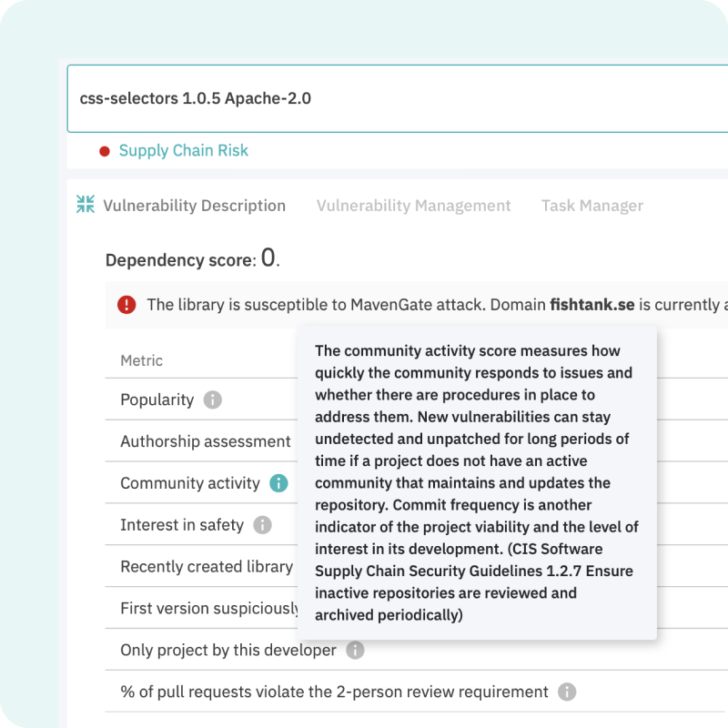Click the red Supply Chain Risk dot
Screen dimensions: 728x728
tap(105, 151)
